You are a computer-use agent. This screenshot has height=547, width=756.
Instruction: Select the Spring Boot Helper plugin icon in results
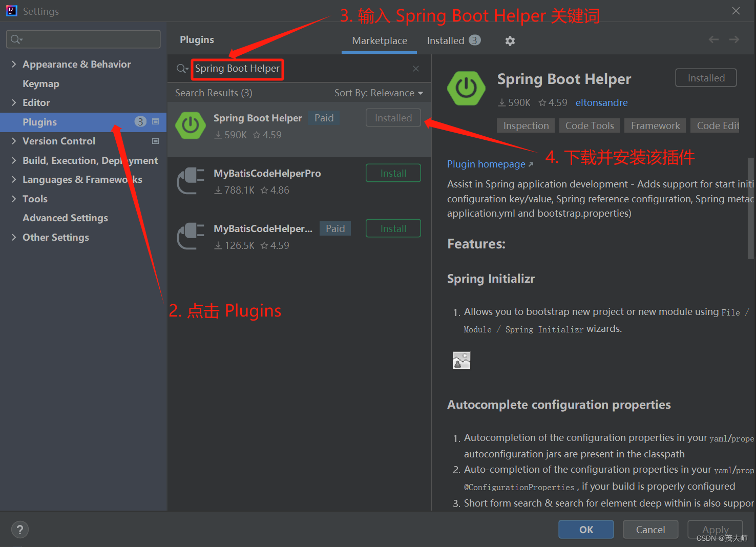tap(190, 125)
